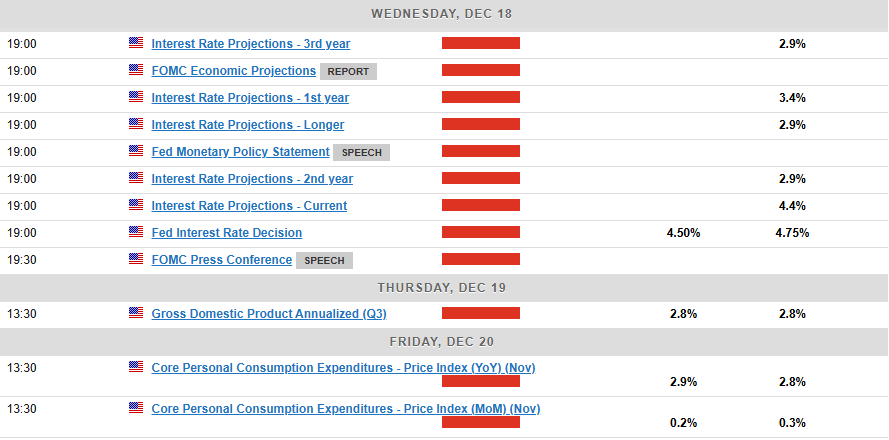The height and width of the screenshot is (440, 889).
Task: Click SPEECH badge next to FOMC Press Conference
Action: pos(324,260)
